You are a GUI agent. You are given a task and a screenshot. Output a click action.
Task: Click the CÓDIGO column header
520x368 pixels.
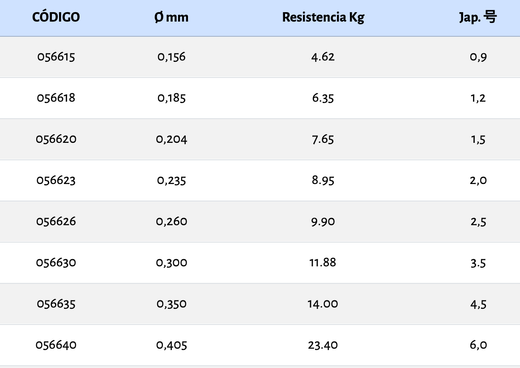(x=56, y=17)
